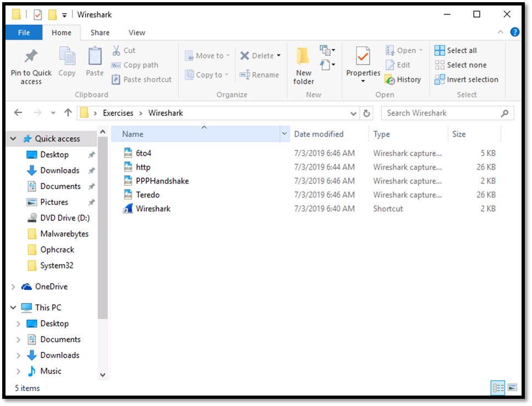Expand Music under This PC

pyautogui.click(x=18, y=371)
